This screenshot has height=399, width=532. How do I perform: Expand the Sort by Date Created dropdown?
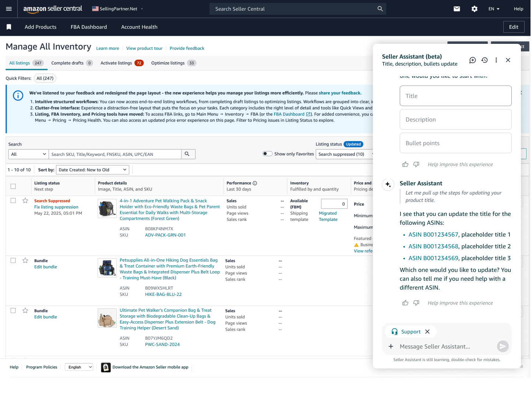[x=92, y=170]
